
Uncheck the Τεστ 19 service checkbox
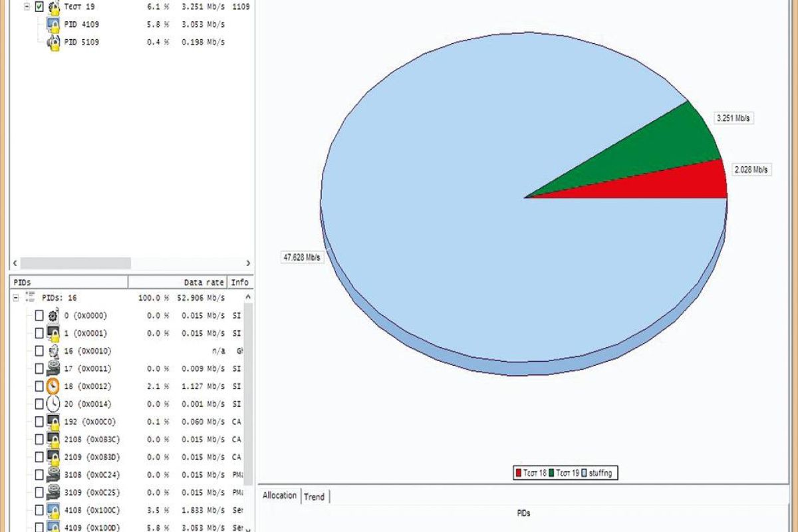(x=39, y=7)
